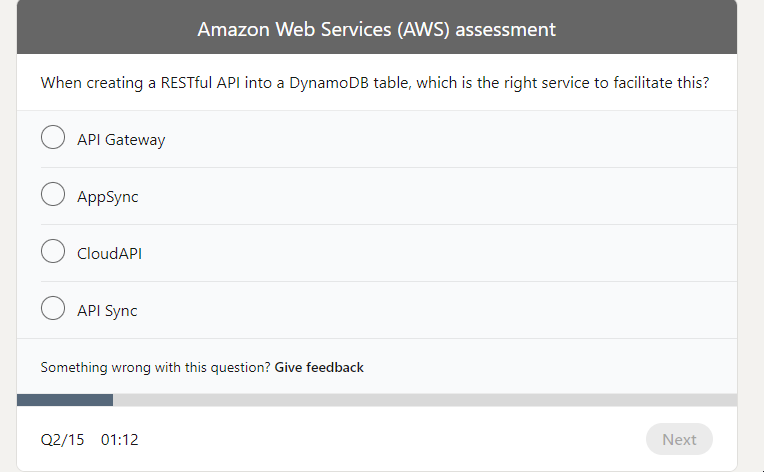Click the word 'DynamoDB' in the question
This screenshot has width=764, height=472.
[x=371, y=83]
